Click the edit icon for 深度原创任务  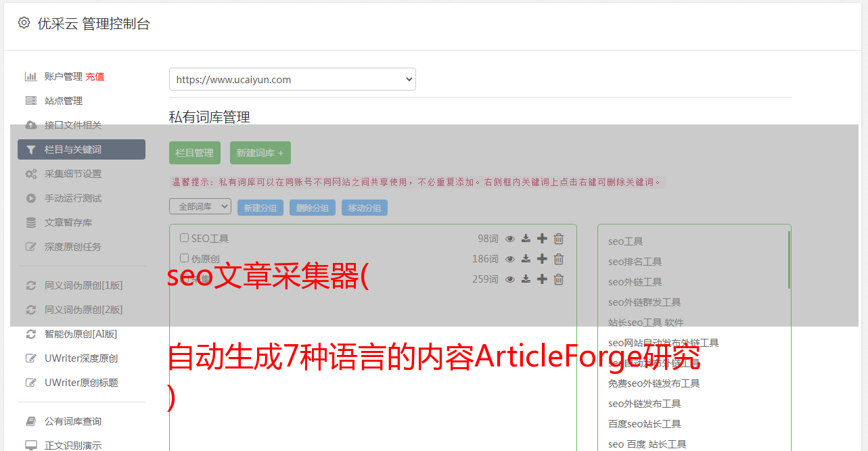(x=30, y=247)
